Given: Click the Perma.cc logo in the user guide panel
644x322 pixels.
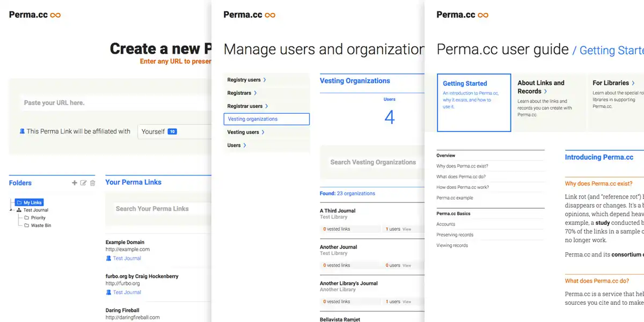Looking at the screenshot, I should tap(463, 15).
